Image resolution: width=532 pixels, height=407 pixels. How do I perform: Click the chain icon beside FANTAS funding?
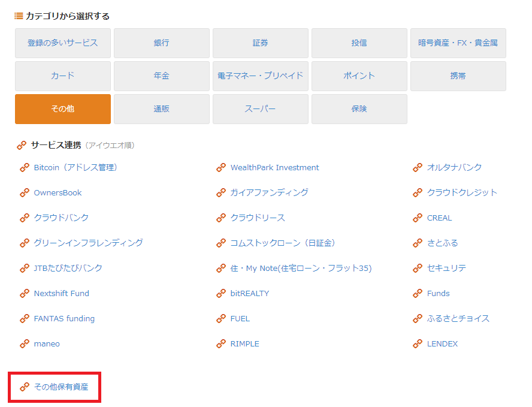[25, 318]
